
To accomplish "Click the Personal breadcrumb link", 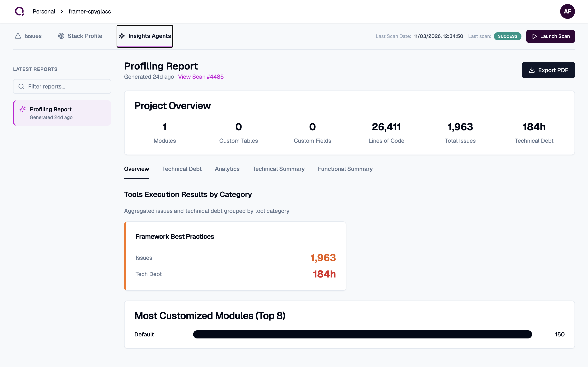I will (44, 12).
